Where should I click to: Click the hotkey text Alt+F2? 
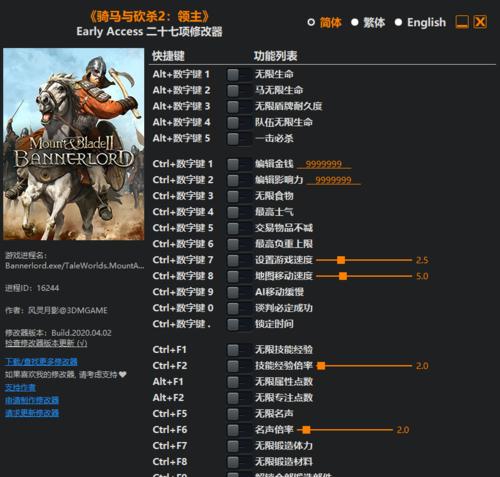168,398
